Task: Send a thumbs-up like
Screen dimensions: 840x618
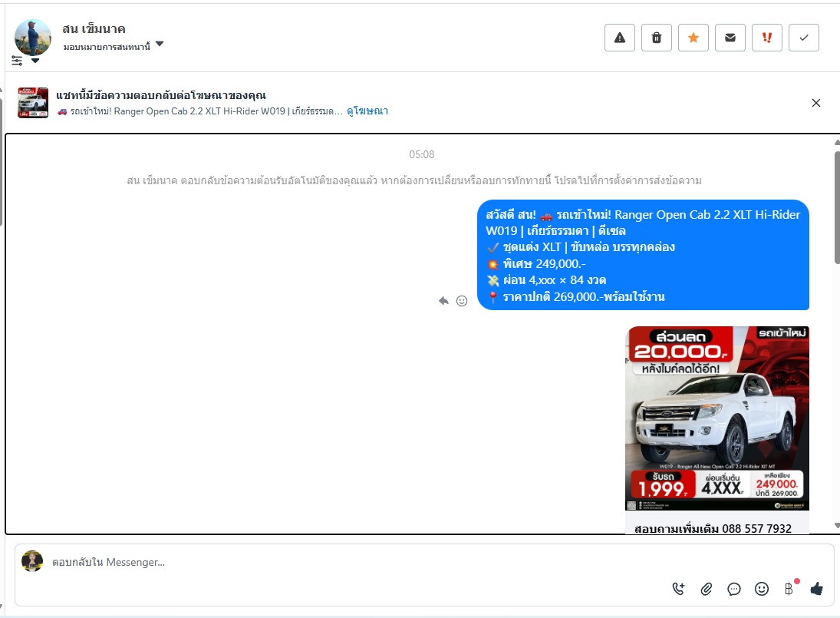Action: click(816, 589)
